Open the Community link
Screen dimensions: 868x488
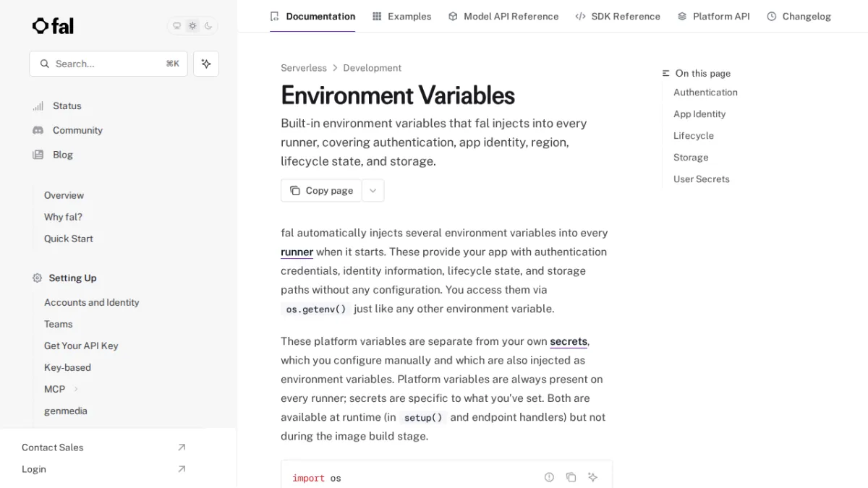[77, 130]
